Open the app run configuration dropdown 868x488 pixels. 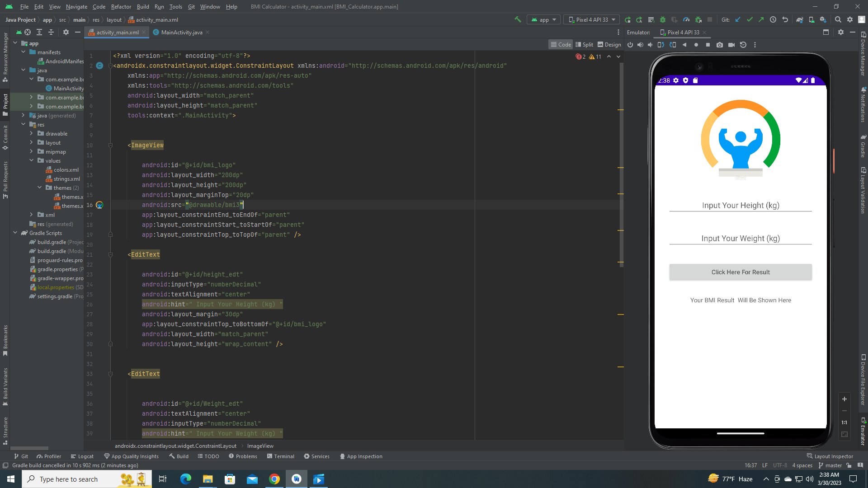point(544,19)
